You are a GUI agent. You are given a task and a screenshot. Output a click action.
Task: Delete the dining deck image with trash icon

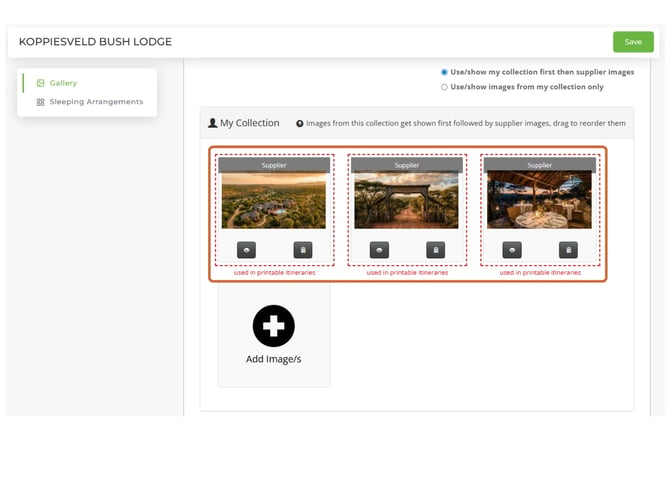click(x=568, y=250)
